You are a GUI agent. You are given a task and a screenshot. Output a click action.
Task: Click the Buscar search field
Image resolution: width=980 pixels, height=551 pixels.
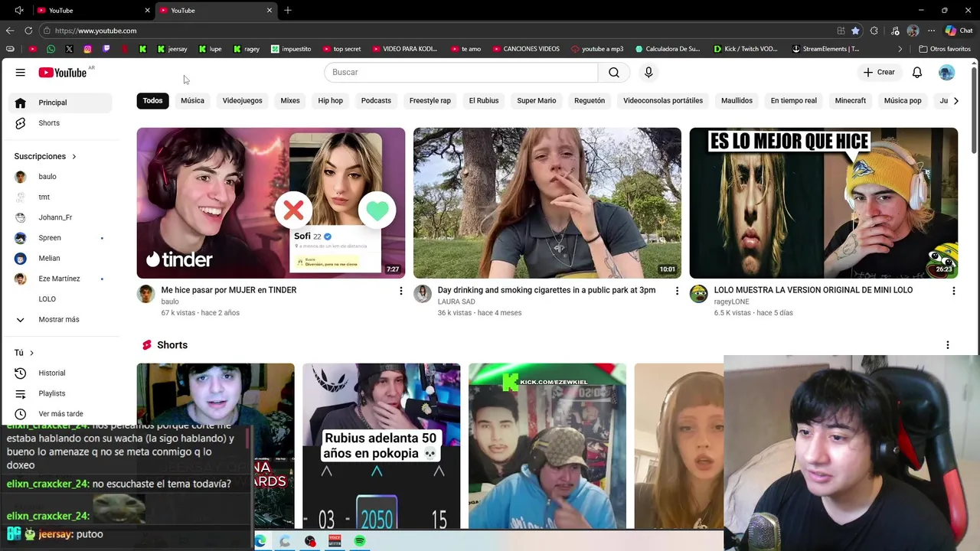point(461,72)
